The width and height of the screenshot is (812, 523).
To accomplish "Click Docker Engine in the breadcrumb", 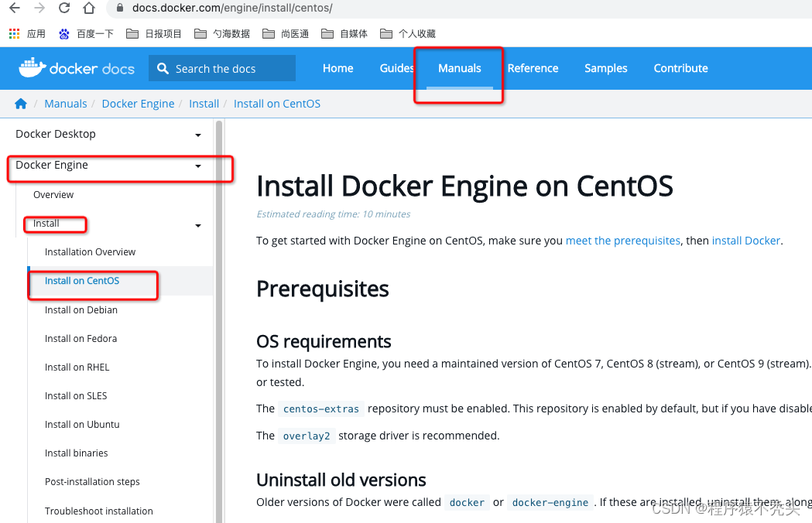I will (138, 104).
